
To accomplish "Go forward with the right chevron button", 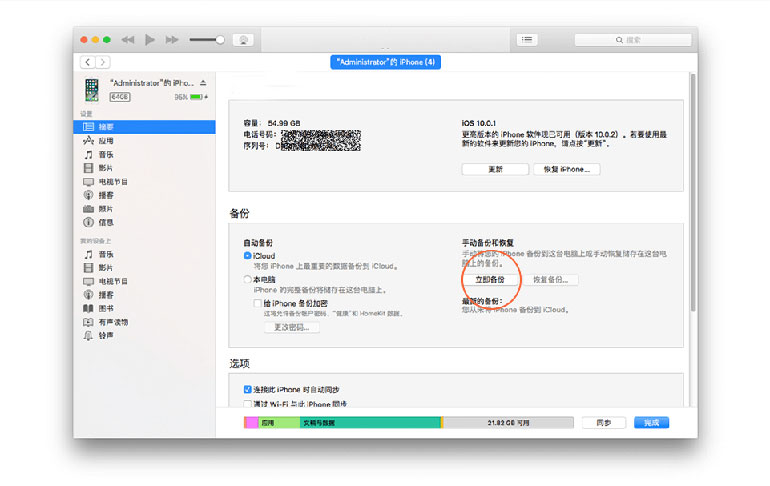I will 103,62.
